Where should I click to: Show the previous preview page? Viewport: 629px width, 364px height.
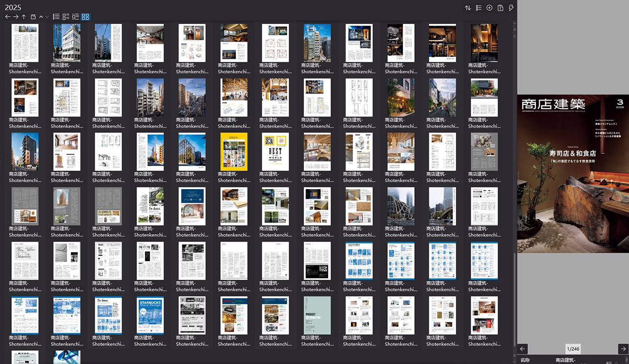coord(523,349)
